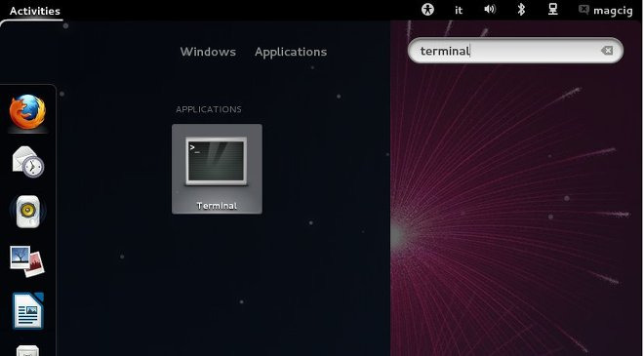Open the volume control in top bar
The height and width of the screenshot is (356, 644).
click(x=490, y=10)
